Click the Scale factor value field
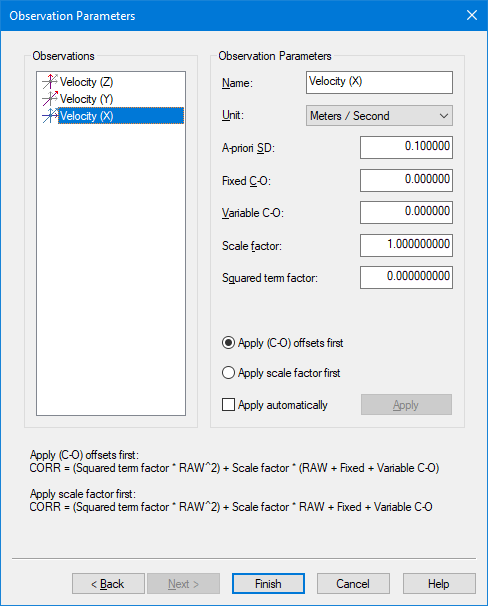This screenshot has width=488, height=606. pos(406,245)
